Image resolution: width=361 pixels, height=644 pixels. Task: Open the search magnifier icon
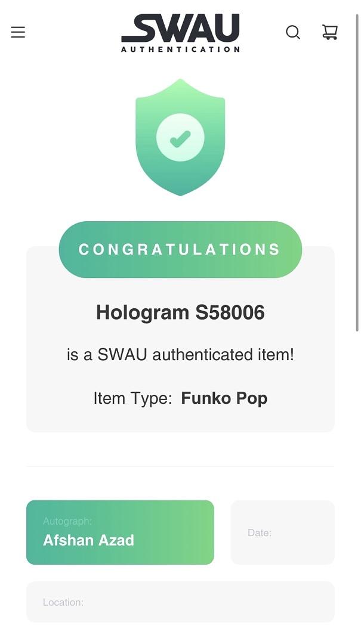(293, 32)
